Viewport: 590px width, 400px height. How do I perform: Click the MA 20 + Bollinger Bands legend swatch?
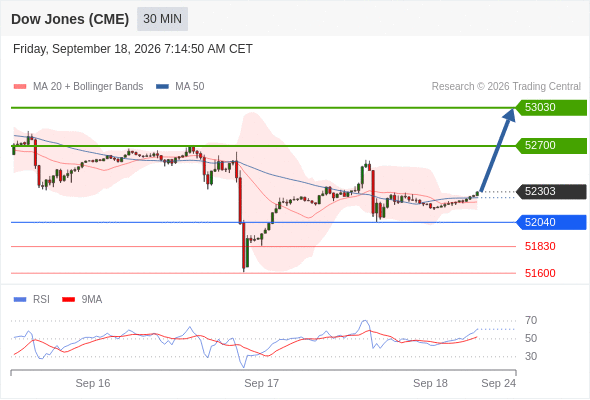[20, 87]
